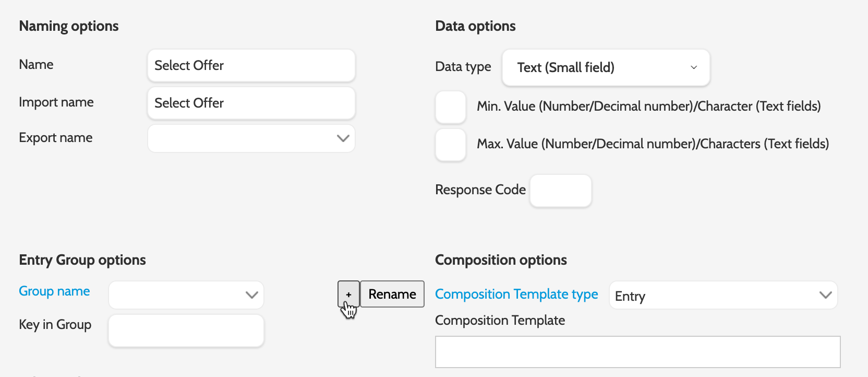
Task: Click the Export name chevron arrow
Action: point(343,138)
